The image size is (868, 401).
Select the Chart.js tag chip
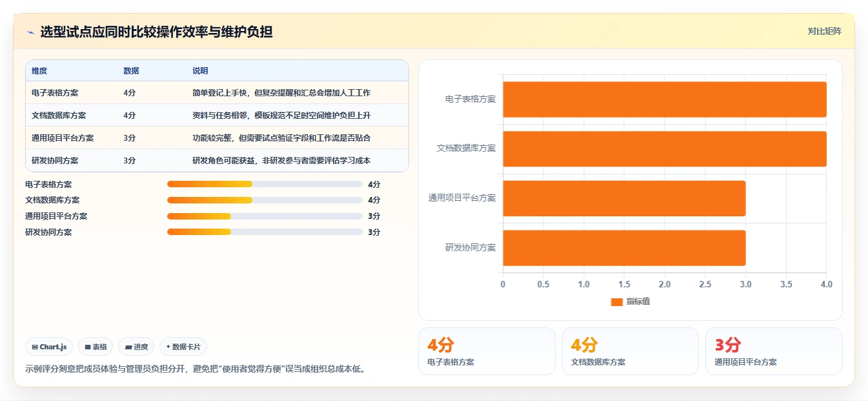coord(49,347)
